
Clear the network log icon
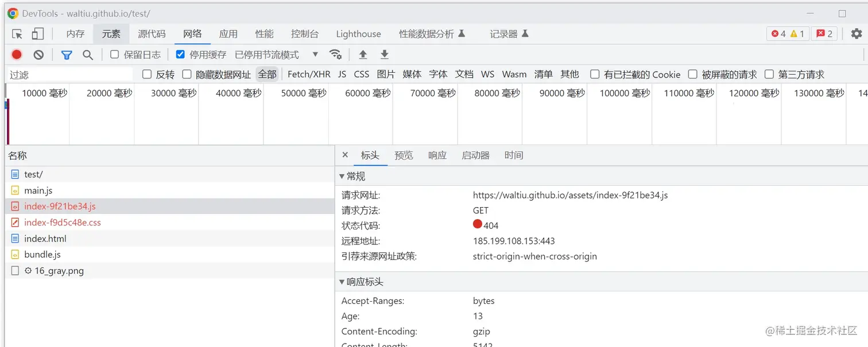pos(38,54)
